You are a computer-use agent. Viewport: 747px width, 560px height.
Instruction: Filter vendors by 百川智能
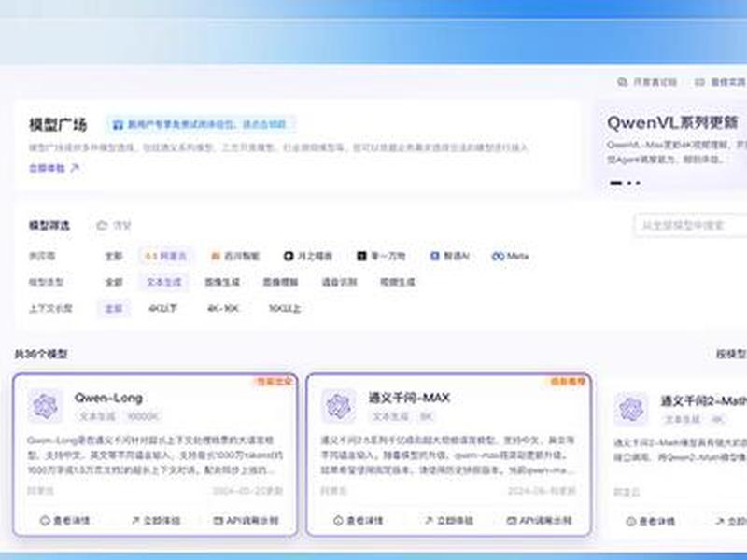235,256
